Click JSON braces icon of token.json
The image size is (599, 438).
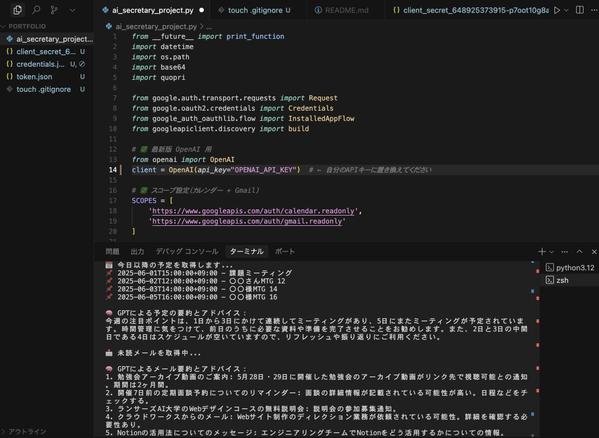point(10,77)
